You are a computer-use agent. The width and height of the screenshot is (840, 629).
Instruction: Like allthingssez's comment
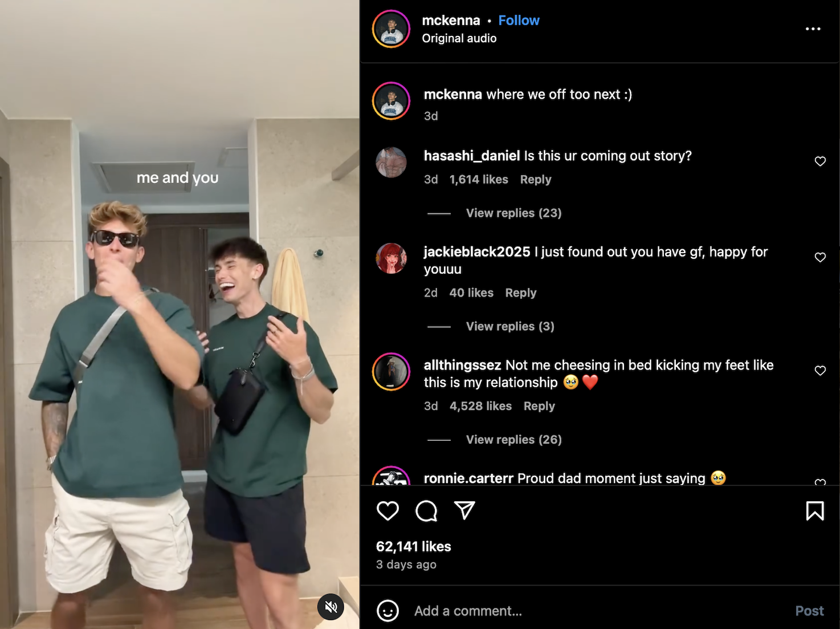click(820, 371)
